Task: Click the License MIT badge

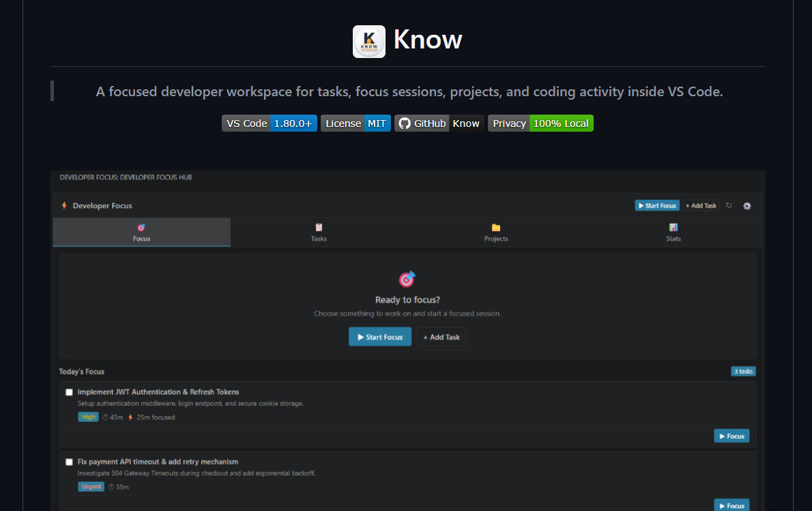Action: pos(356,123)
